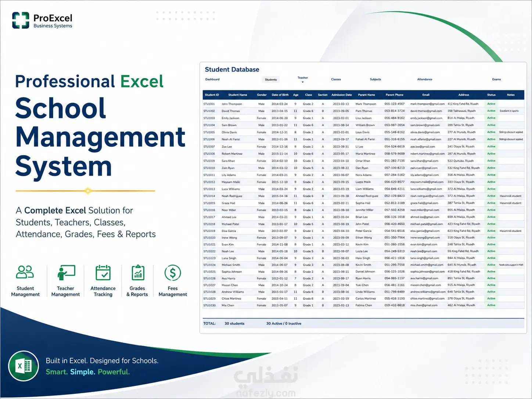Click mark.thompson@gmail.com email cell
The width and height of the screenshot is (532, 399).
[427, 104]
